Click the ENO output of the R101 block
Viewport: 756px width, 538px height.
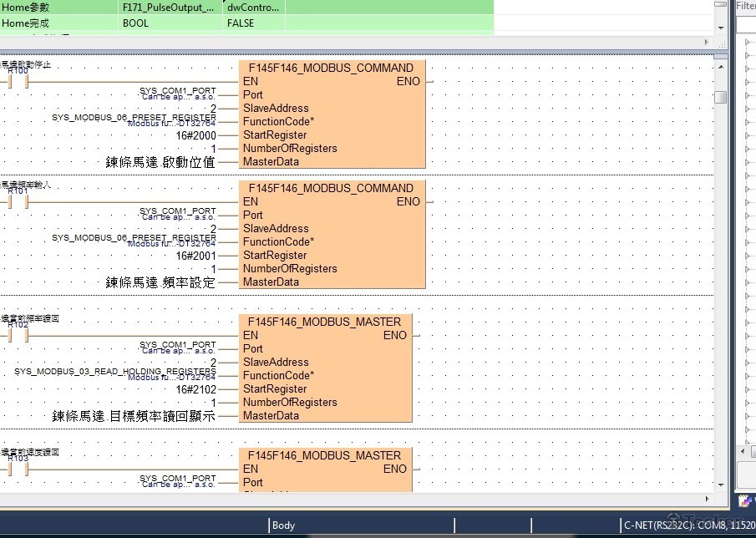(x=408, y=201)
